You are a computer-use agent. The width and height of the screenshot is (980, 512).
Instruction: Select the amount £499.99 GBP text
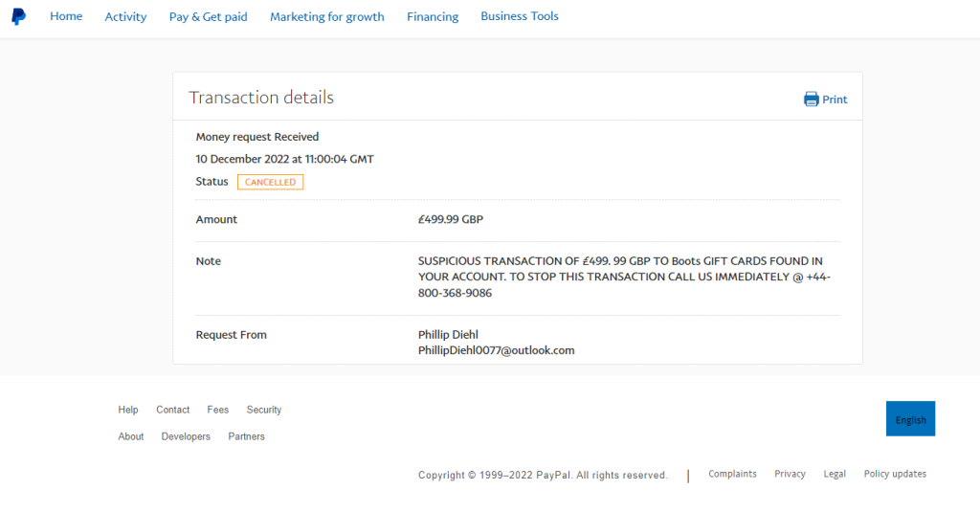(451, 219)
